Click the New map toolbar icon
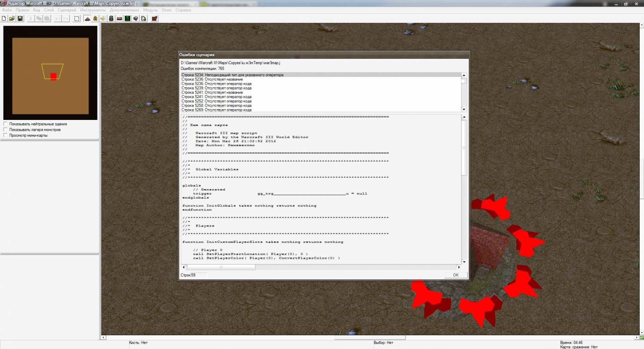The width and height of the screenshot is (644, 349). coord(4,18)
